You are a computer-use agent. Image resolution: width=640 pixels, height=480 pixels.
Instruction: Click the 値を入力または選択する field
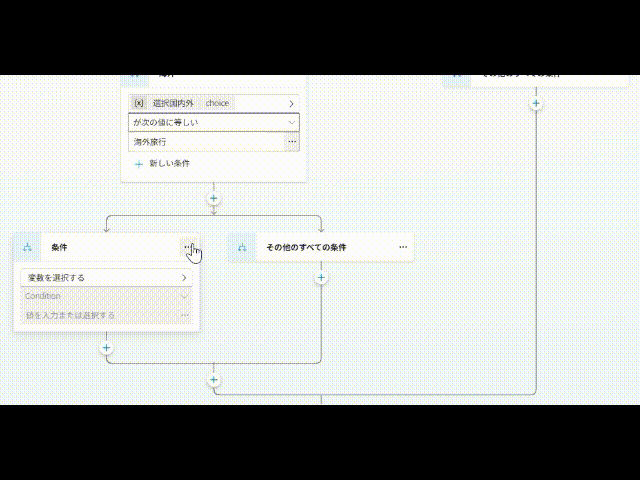[100, 315]
